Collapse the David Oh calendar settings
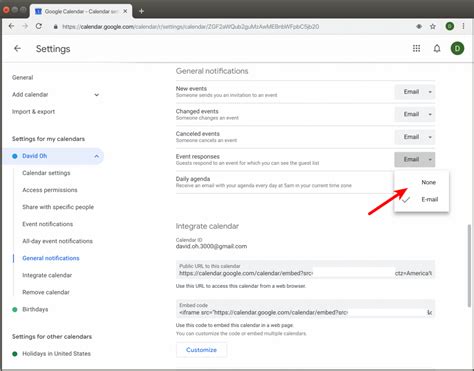This screenshot has width=474, height=371. [x=97, y=156]
